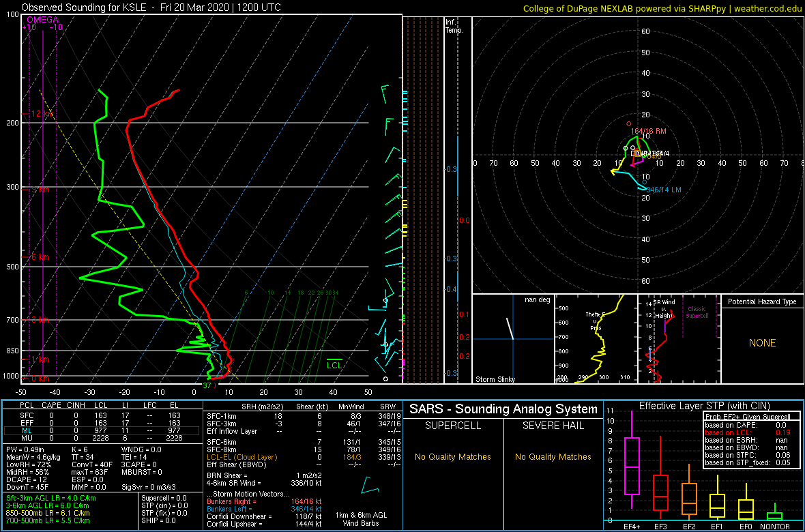Click the PW = 0.49in value

tap(26, 449)
